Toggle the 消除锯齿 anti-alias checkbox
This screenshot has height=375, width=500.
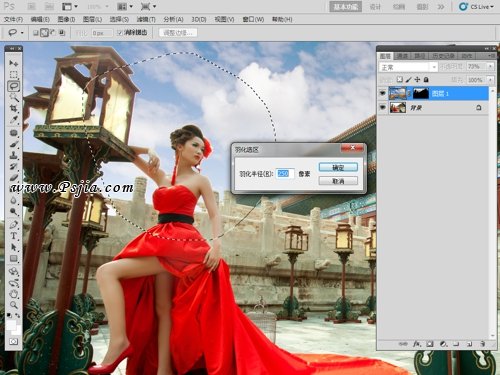(x=120, y=33)
